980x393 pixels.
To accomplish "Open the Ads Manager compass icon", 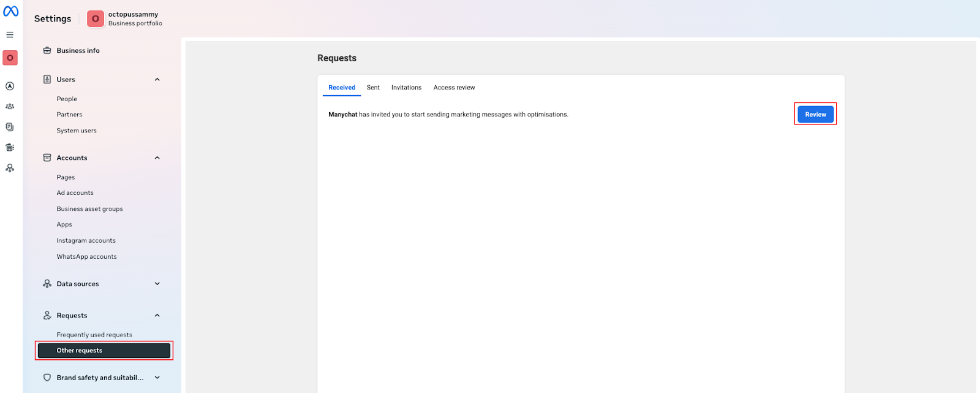I will click(10, 86).
